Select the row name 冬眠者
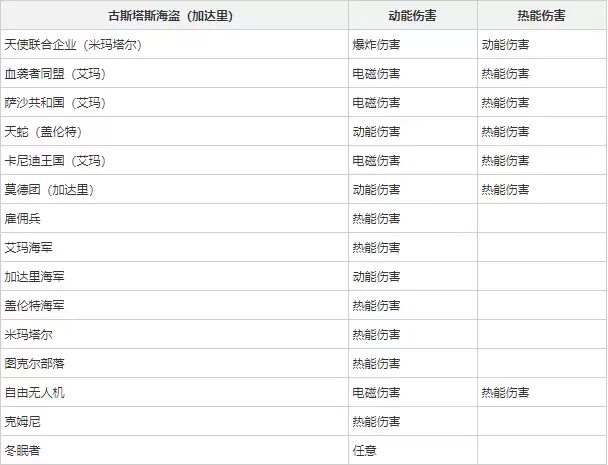This screenshot has width=608, height=465. point(22,450)
